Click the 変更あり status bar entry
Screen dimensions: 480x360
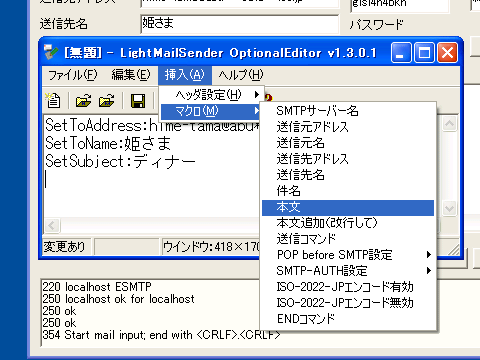point(67,247)
